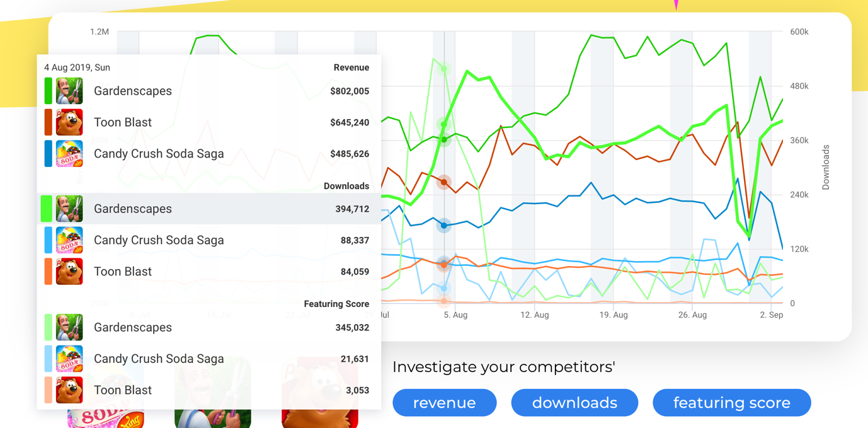Click the $485,626 Candy Crush revenue value
The width and height of the screenshot is (868, 428).
350,154
